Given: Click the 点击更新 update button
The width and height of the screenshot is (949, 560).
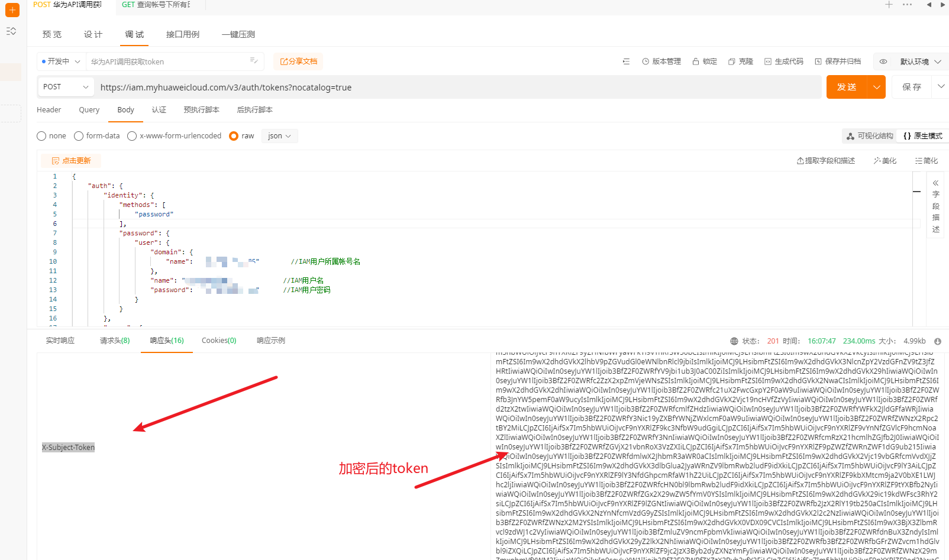Looking at the screenshot, I should click(71, 161).
